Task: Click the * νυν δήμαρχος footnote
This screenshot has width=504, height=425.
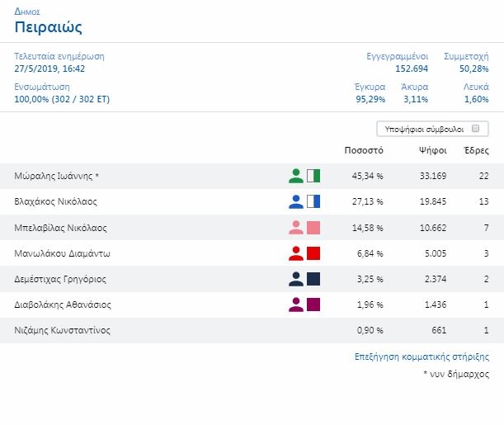Action: (456, 374)
